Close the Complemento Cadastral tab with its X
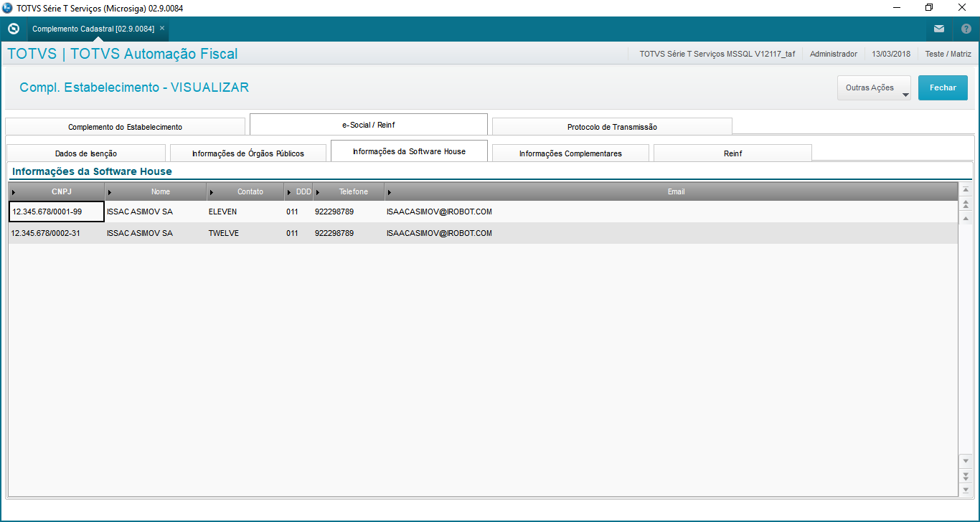The image size is (980, 522). (x=162, y=29)
